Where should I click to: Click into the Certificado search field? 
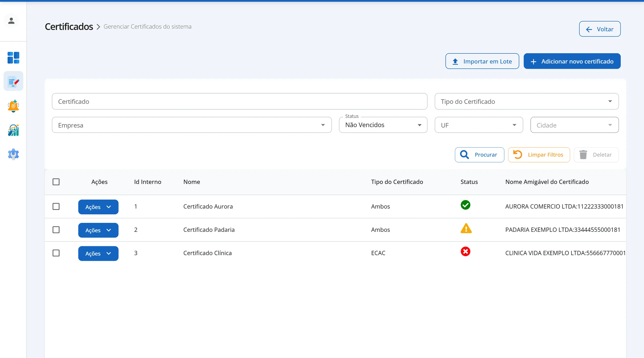coord(239,101)
